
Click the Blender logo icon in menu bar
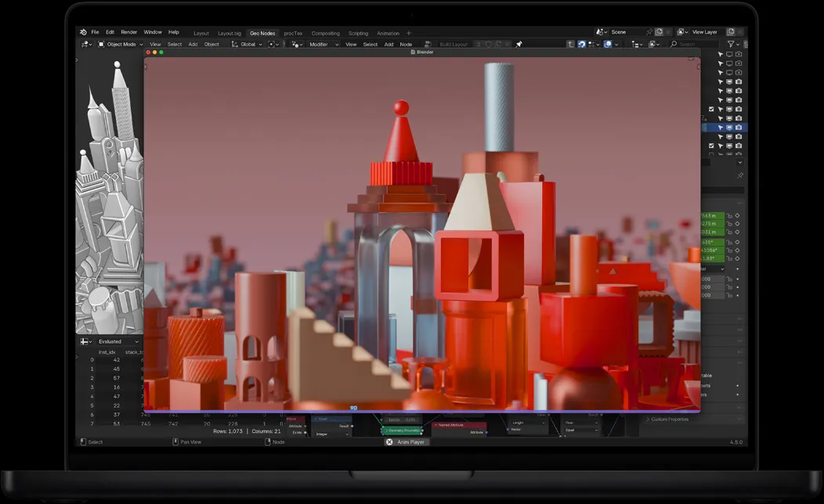[84, 32]
